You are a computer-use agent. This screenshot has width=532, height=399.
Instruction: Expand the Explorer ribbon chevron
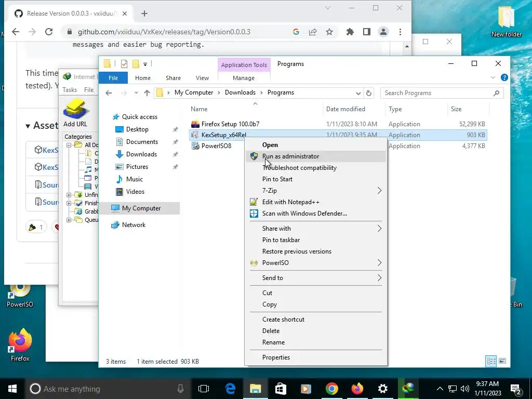tap(493, 78)
